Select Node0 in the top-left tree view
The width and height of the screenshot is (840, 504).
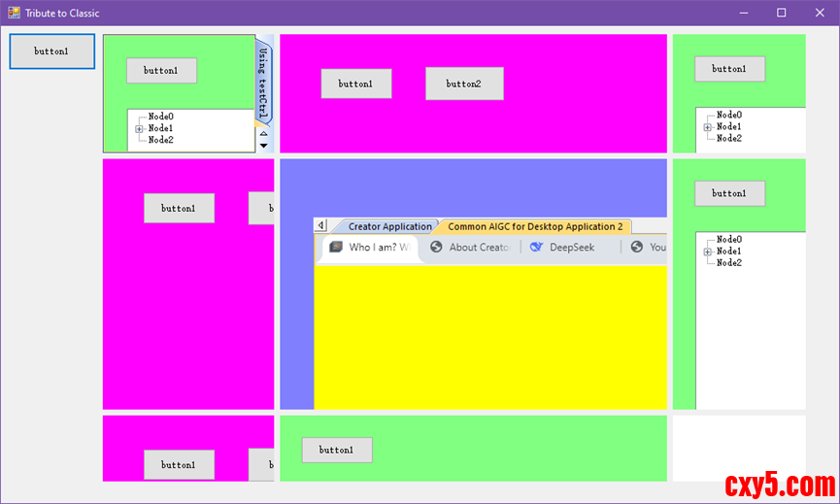(x=160, y=117)
